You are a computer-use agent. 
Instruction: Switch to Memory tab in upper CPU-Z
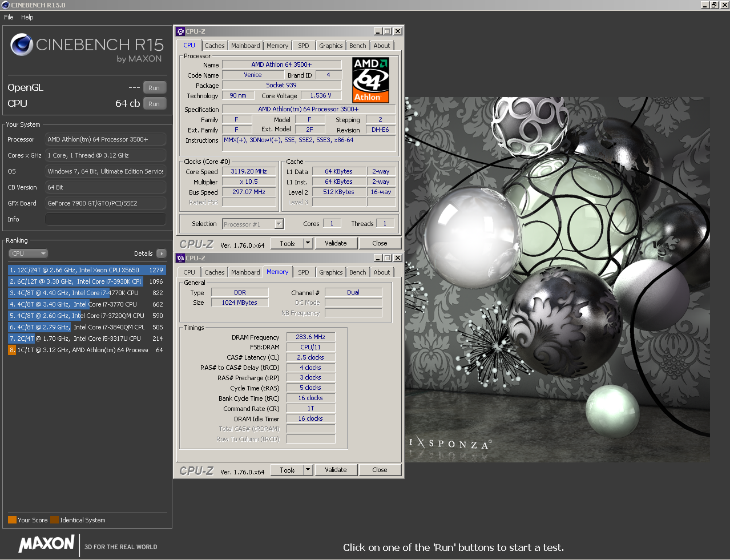point(277,46)
